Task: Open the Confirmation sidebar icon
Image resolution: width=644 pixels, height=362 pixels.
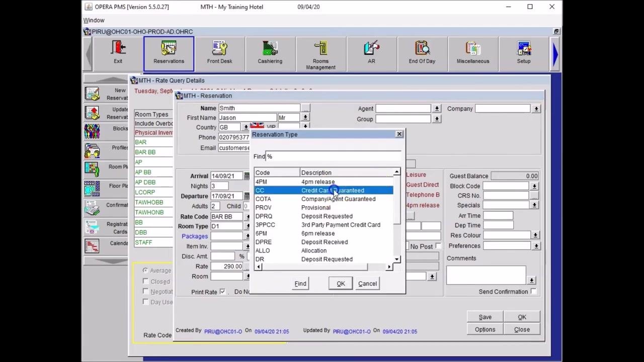Action: pyautogui.click(x=92, y=208)
